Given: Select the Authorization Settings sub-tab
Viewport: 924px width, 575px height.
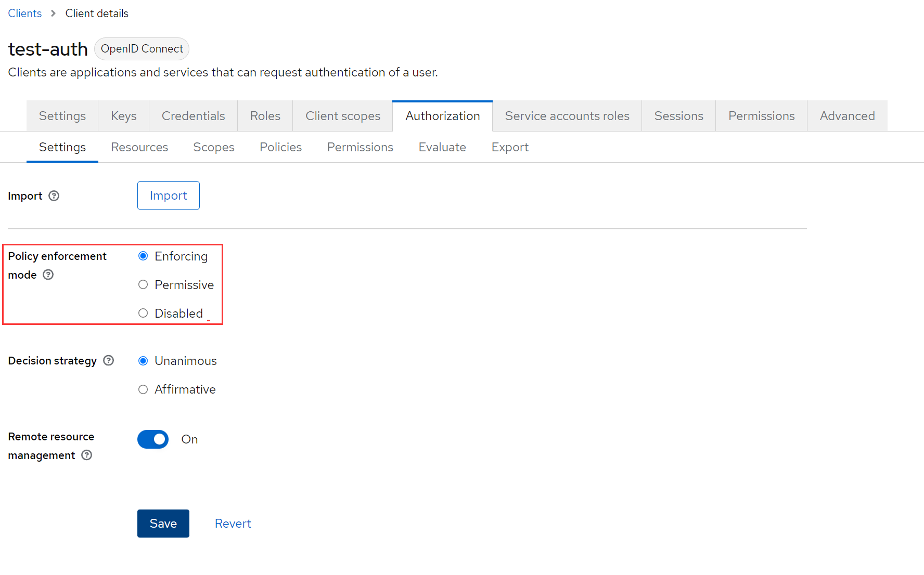Looking at the screenshot, I should point(62,147).
